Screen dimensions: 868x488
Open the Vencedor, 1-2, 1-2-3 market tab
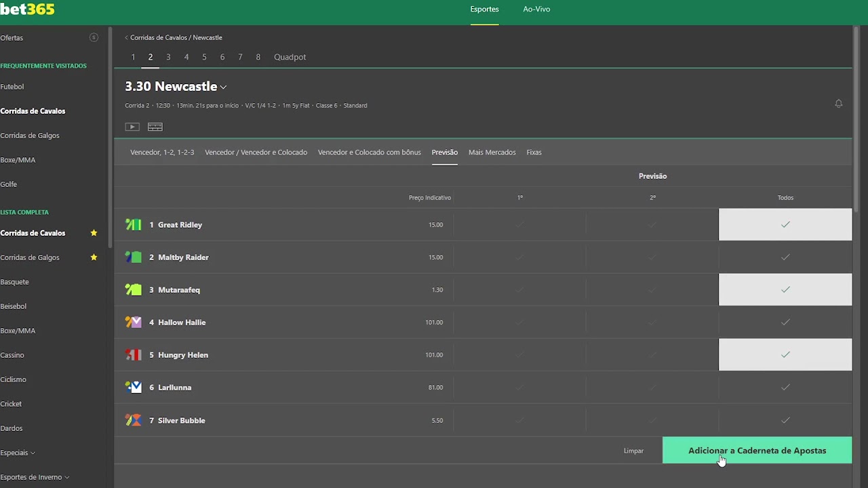point(162,152)
